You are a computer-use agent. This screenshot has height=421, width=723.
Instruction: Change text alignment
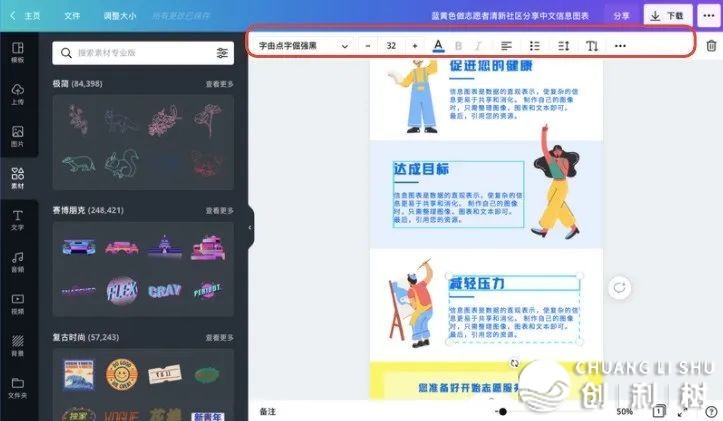[x=506, y=46]
